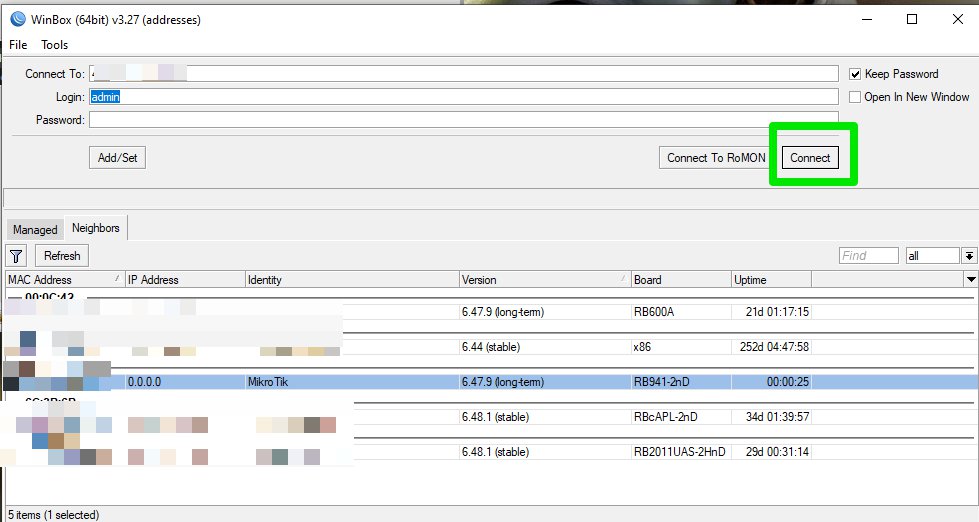This screenshot has width=979, height=522.
Task: Click the filter funnel icon
Action: pos(17,256)
